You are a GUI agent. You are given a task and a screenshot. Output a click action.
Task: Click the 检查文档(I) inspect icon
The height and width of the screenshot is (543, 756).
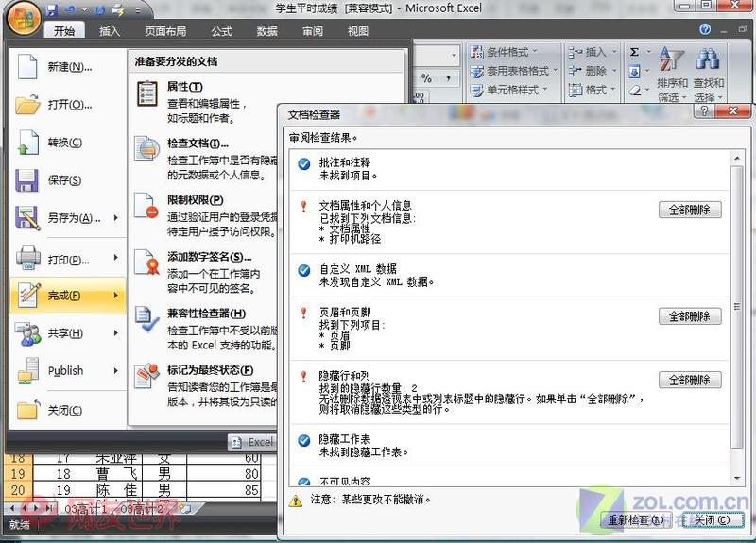click(147, 149)
